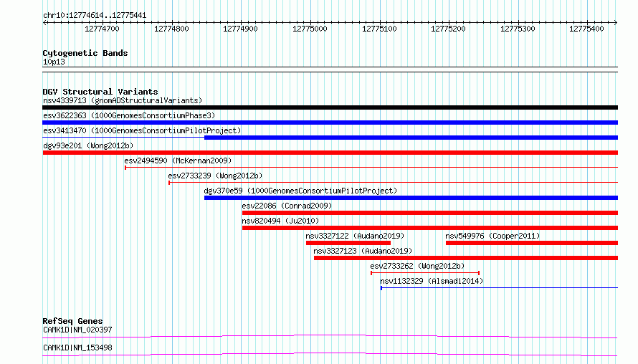Click the 12775100 ruler position
This screenshot has width=638, height=364.
[x=379, y=29]
